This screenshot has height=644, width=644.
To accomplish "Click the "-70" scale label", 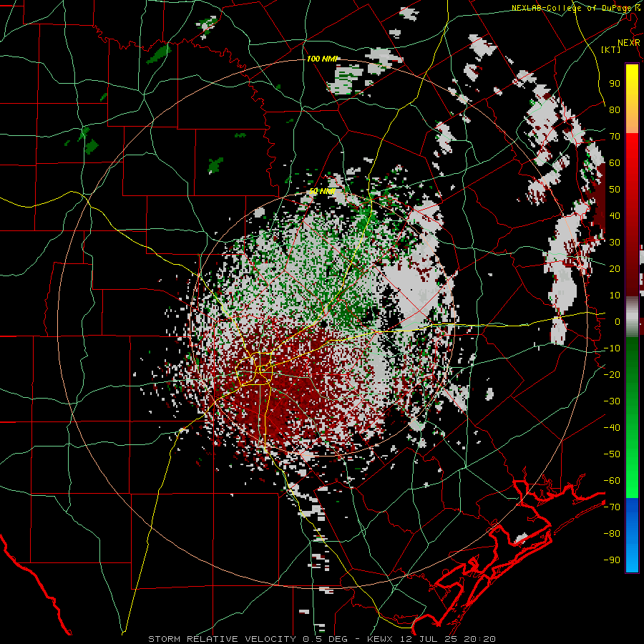I will [612, 507].
